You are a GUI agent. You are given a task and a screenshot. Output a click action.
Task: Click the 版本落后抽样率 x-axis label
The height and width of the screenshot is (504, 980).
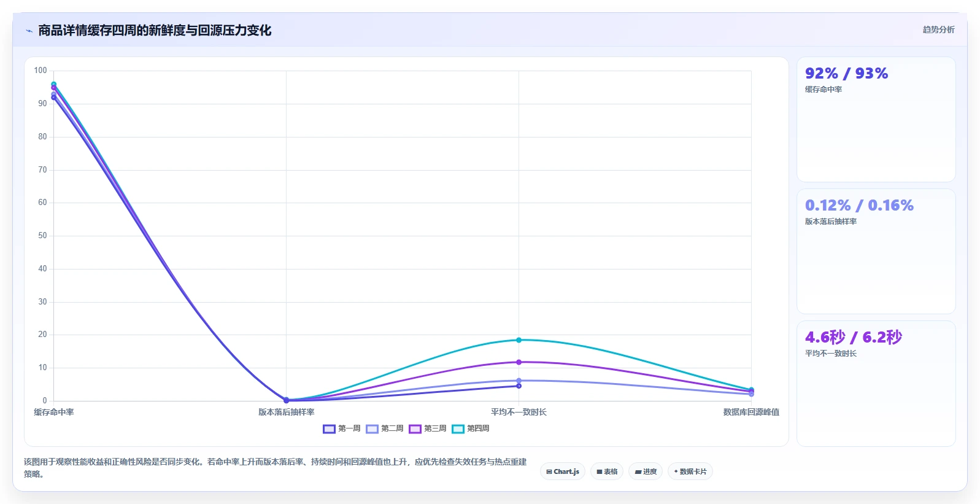click(286, 412)
